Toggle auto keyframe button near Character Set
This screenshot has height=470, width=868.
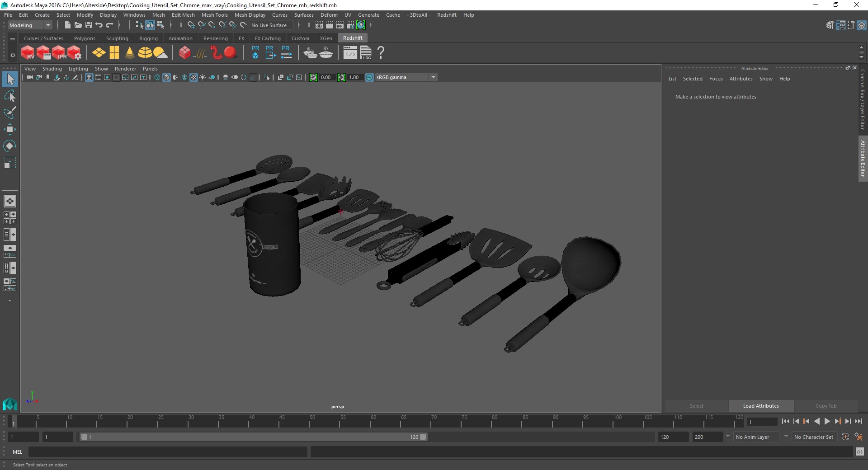pos(845,437)
